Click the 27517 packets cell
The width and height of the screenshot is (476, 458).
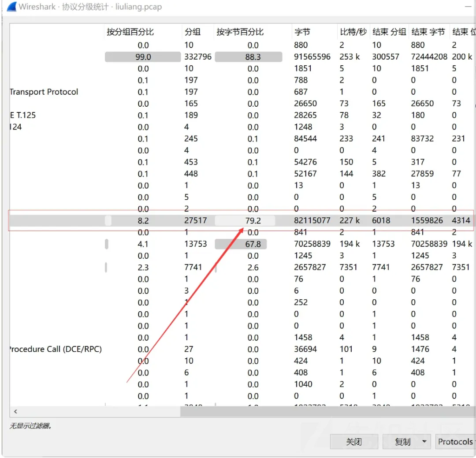tap(196, 220)
